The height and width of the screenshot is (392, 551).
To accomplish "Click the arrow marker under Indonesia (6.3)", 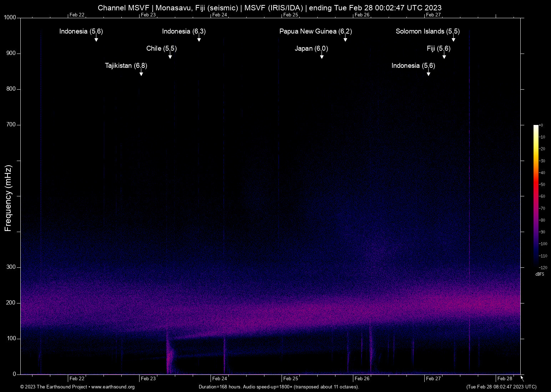I will coord(199,39).
